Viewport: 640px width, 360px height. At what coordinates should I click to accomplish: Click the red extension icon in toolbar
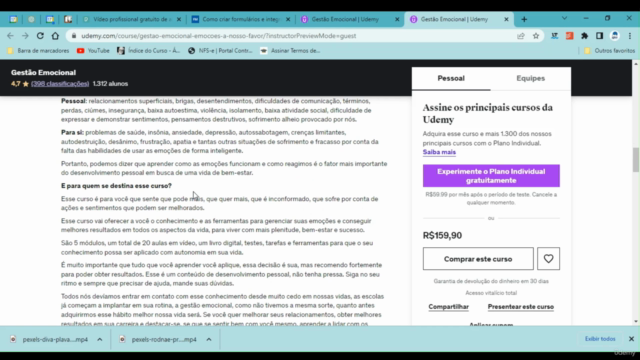point(569,36)
